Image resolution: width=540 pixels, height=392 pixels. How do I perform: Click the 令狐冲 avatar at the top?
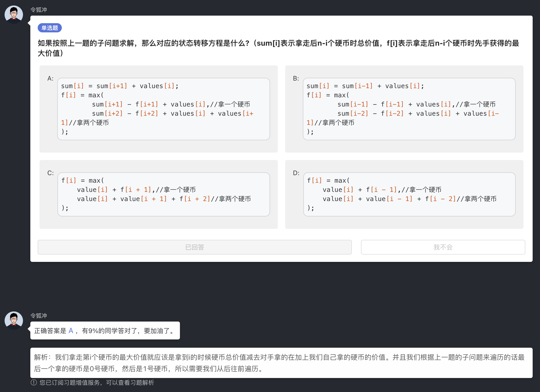tap(14, 14)
